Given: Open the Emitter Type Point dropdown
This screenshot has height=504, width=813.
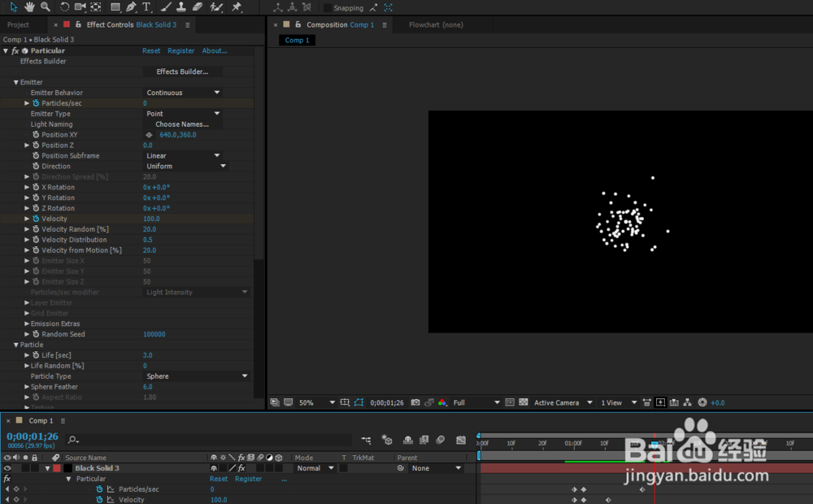Looking at the screenshot, I should point(182,114).
